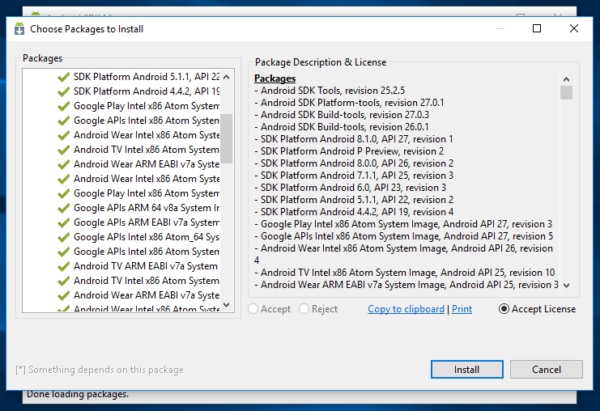Viewport: 600px width, 411px height.
Task: Select the Accept License radio button
Action: pos(504,309)
